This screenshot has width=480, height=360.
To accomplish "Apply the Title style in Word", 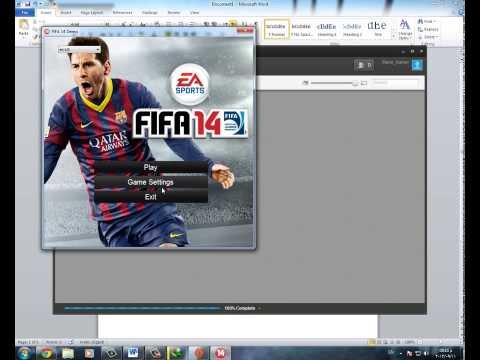I will point(377,29).
